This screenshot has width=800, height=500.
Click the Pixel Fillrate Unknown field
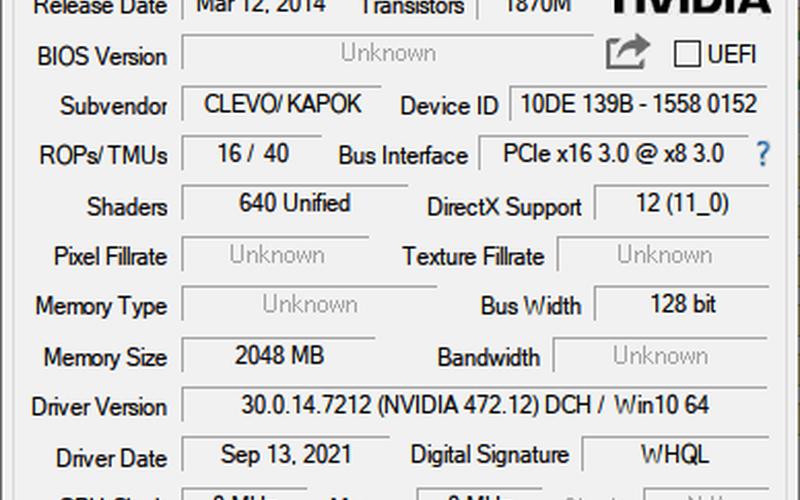tap(276, 254)
